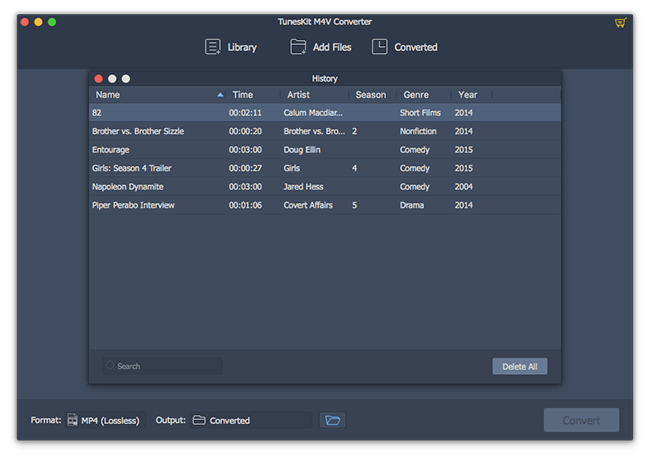This screenshot has height=460, width=650.
Task: Sort by the Genre column header
Action: tap(424, 95)
